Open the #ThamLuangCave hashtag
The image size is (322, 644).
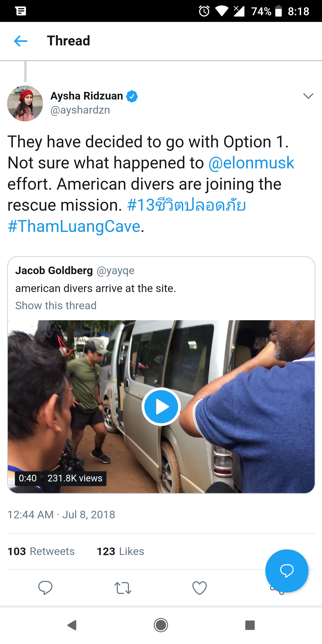tap(74, 226)
